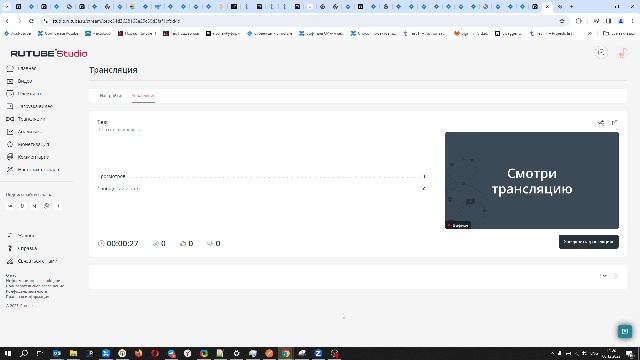
Task: Bookmark this page with star icon
Action: [562, 21]
